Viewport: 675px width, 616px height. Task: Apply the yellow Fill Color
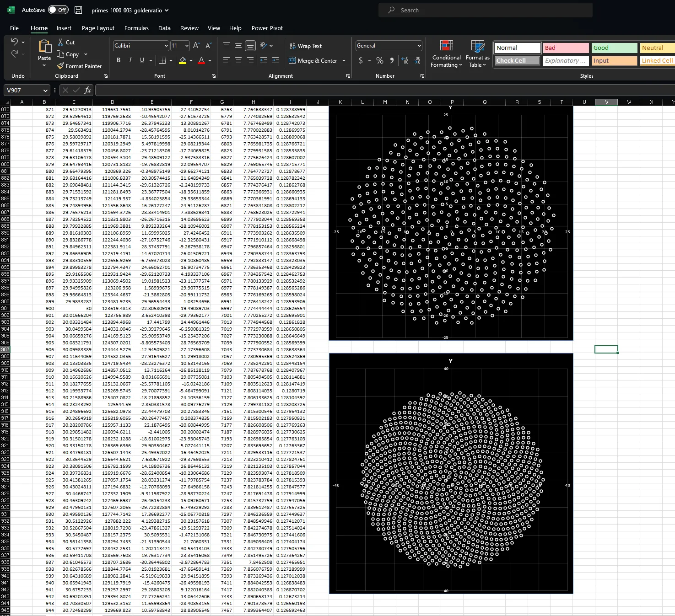tap(183, 60)
